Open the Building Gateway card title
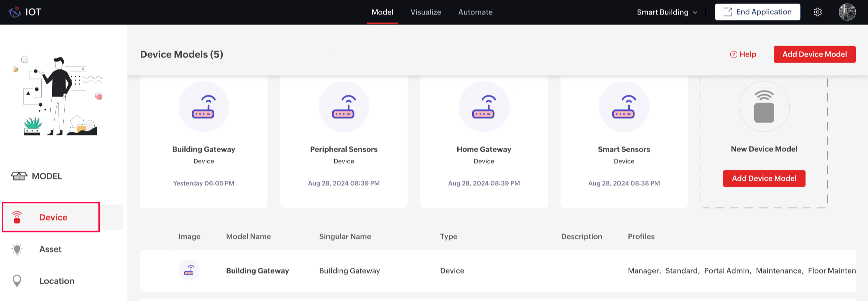 pyautogui.click(x=204, y=149)
